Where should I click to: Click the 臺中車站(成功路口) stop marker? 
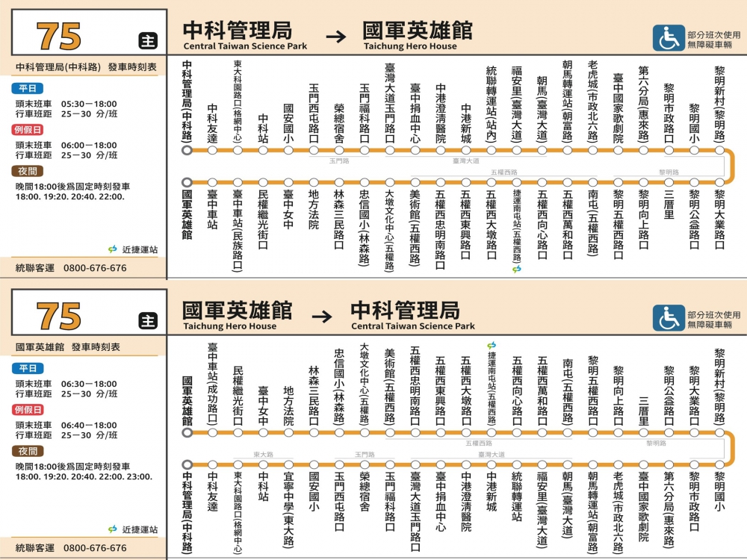(212, 432)
